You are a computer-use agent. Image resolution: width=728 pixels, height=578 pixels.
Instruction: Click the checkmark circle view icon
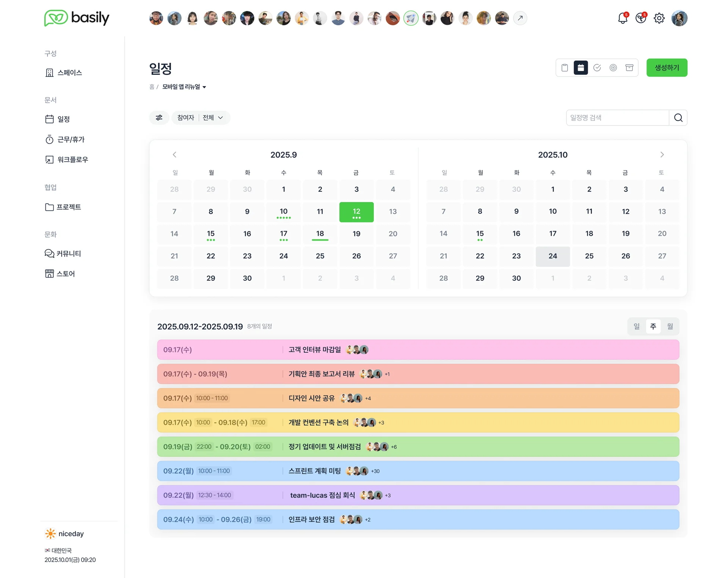[597, 68]
